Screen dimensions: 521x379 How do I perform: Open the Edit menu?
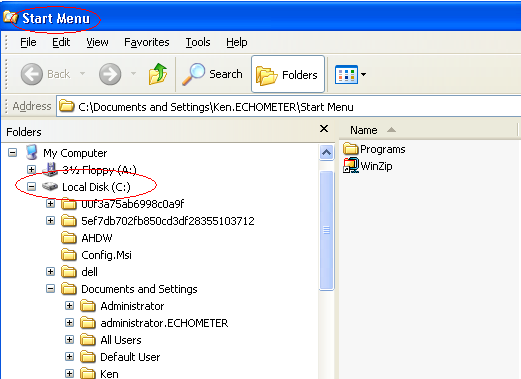click(61, 42)
